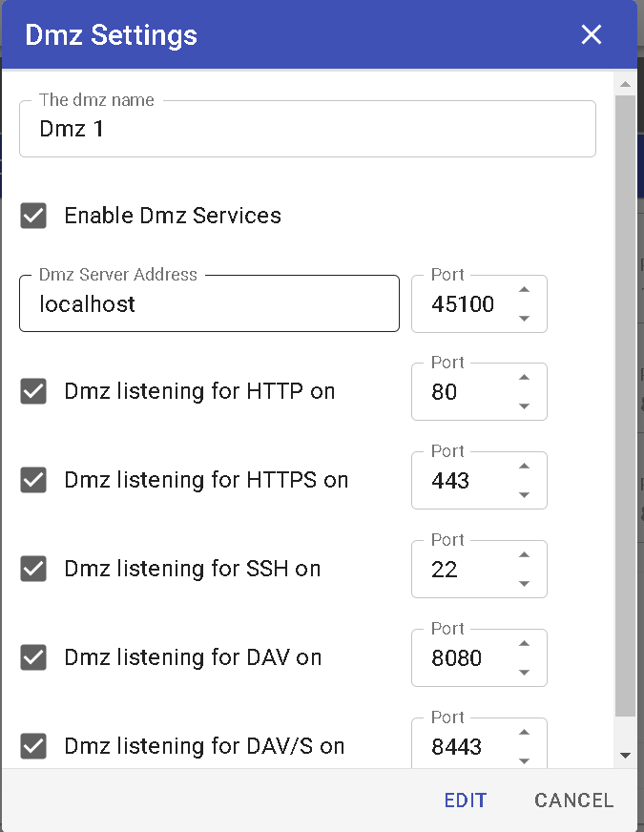The height and width of the screenshot is (832, 644).
Task: Click the Dmz Server Address localhost field
Action: [209, 303]
